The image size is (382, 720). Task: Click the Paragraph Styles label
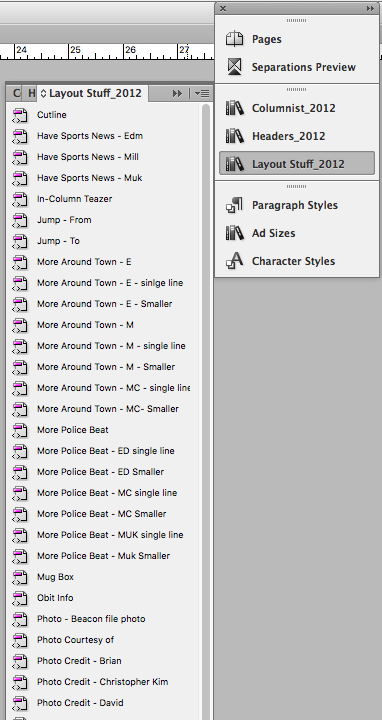(295, 205)
